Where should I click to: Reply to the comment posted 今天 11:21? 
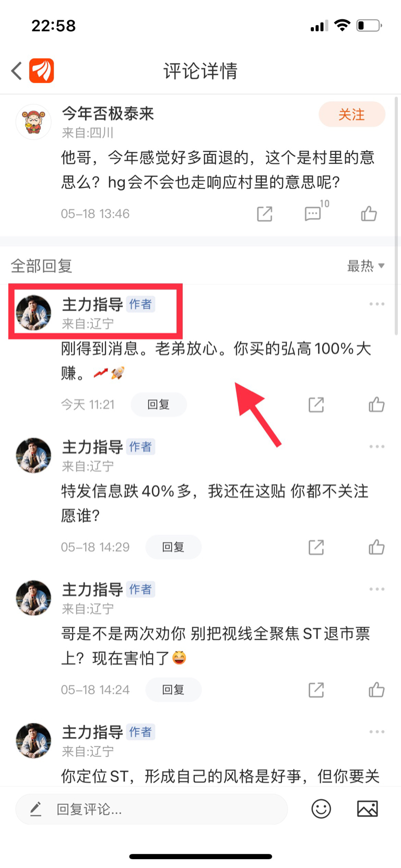click(159, 405)
